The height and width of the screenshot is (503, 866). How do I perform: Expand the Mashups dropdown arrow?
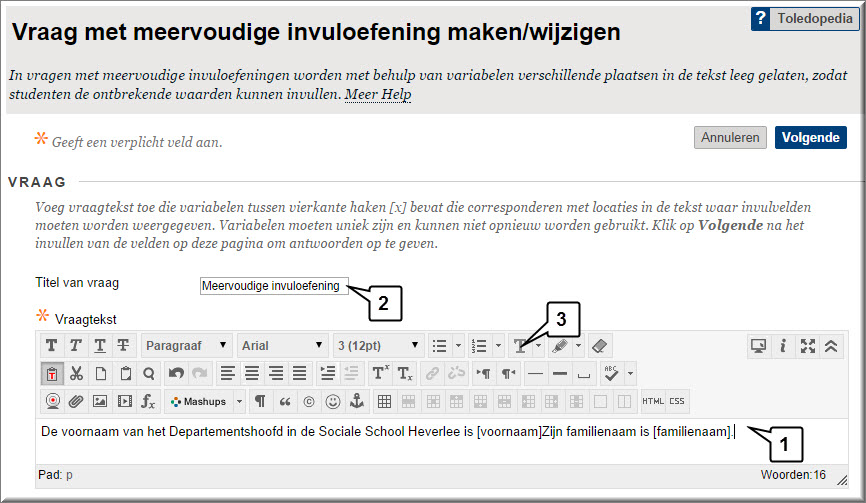240,401
